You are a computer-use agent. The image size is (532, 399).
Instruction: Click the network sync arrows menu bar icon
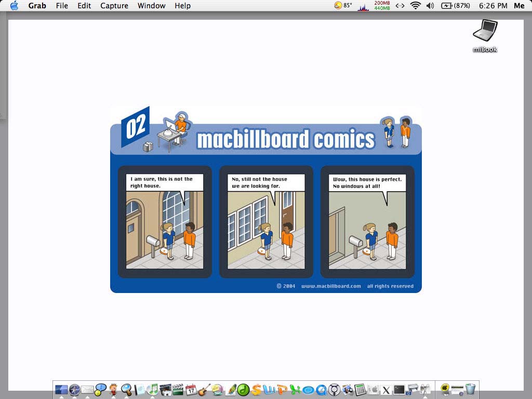click(400, 5)
